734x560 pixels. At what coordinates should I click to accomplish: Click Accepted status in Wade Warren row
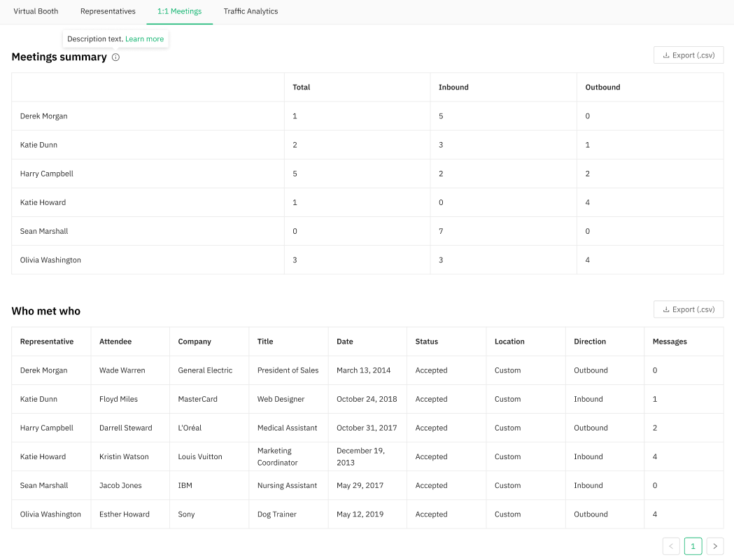[431, 370]
